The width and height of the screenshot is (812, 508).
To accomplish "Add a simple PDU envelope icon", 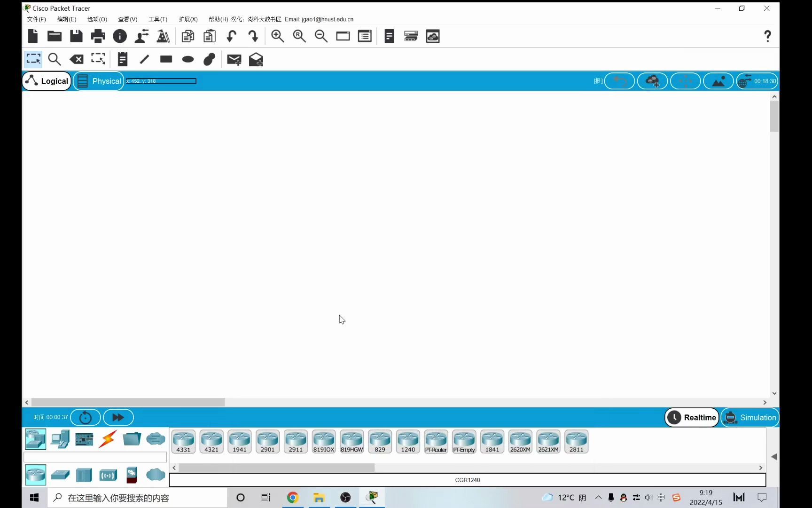I will pyautogui.click(x=234, y=59).
